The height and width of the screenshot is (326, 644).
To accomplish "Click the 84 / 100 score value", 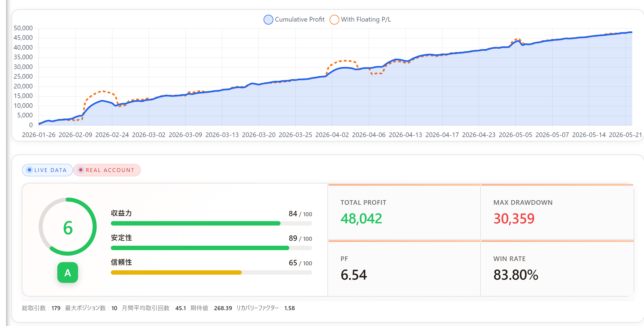I will point(300,214).
